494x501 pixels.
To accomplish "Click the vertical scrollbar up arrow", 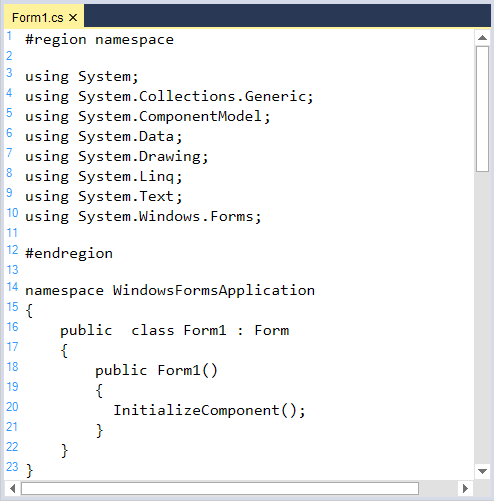I will pos(482,38).
